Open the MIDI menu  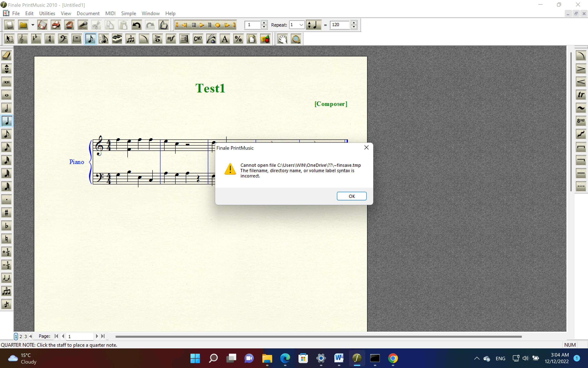110,13
